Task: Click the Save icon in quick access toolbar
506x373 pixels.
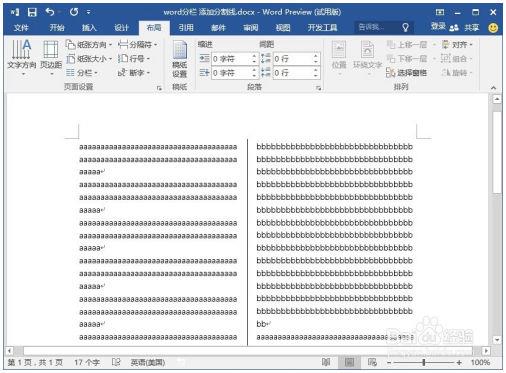Action: point(32,12)
